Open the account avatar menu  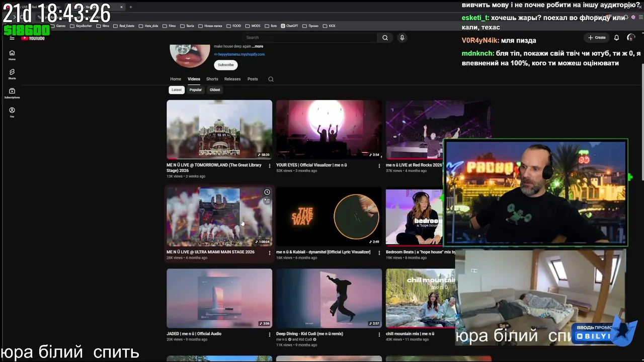coord(631,38)
